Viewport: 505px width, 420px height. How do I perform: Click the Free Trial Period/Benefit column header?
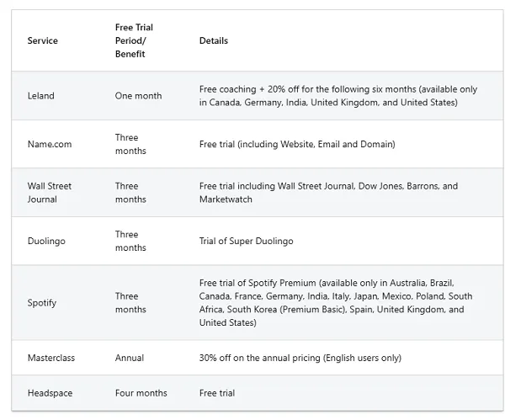point(134,40)
